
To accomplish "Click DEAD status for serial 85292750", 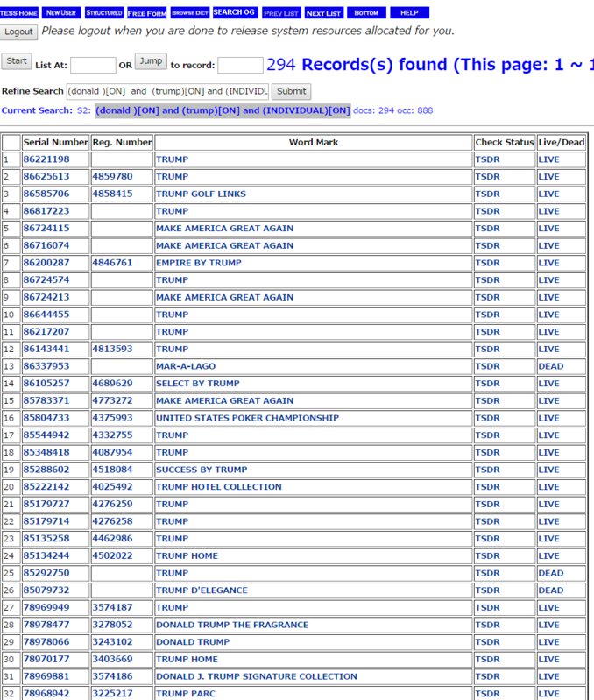I will [551, 573].
